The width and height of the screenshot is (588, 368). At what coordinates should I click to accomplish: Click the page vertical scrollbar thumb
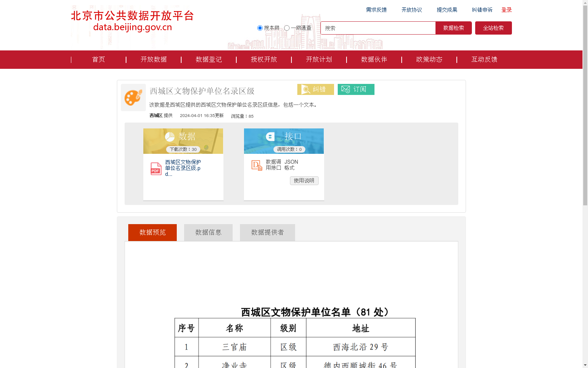tap(585, 106)
